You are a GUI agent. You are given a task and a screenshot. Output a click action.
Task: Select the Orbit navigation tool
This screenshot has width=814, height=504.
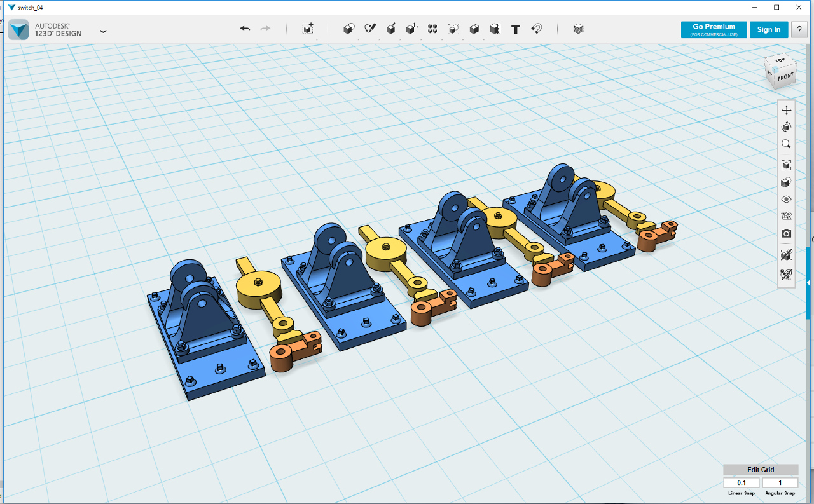click(787, 126)
